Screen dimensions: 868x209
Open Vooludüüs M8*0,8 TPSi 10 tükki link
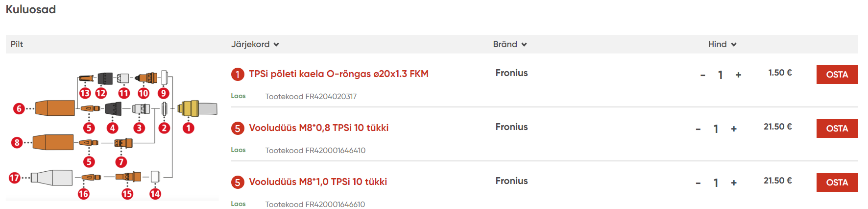318,128
